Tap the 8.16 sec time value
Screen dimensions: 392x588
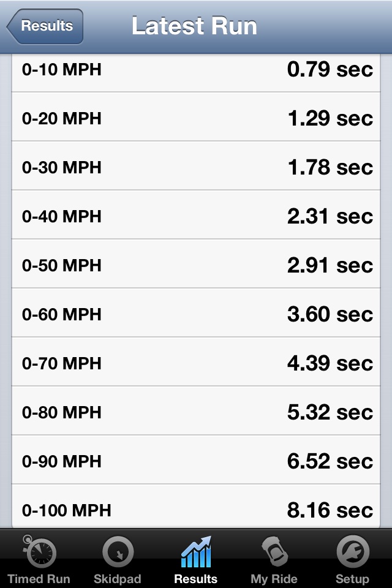330,510
